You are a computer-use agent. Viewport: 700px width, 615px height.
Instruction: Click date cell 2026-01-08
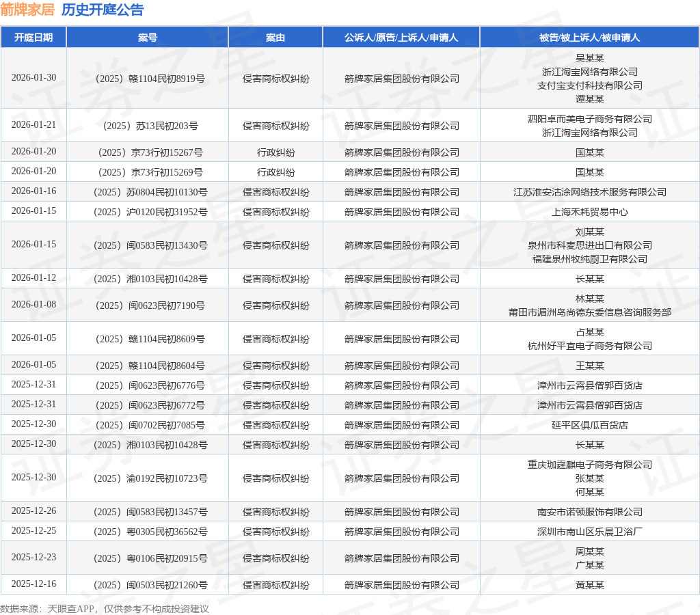(x=34, y=304)
